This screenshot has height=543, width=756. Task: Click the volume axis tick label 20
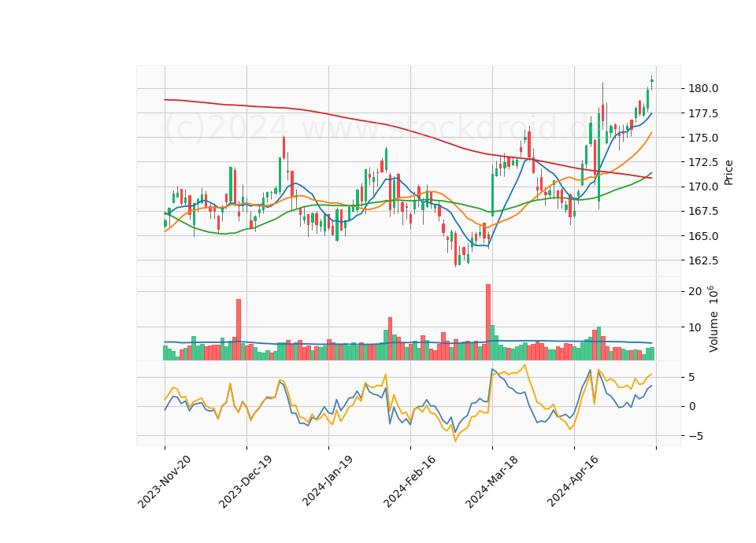(x=695, y=291)
